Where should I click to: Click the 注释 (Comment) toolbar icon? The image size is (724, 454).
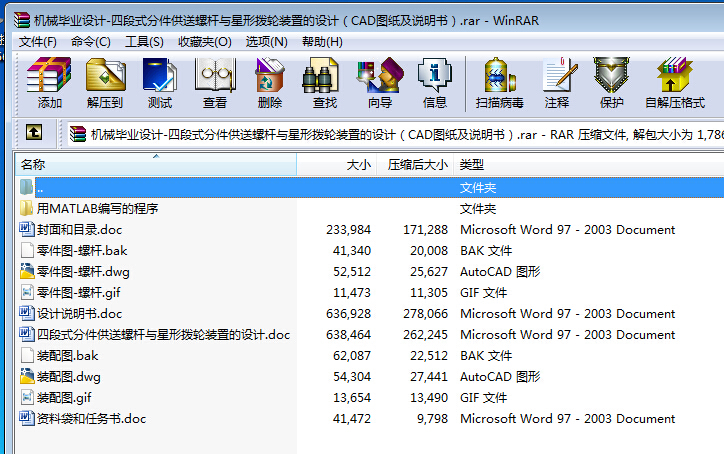pyautogui.click(x=560, y=74)
